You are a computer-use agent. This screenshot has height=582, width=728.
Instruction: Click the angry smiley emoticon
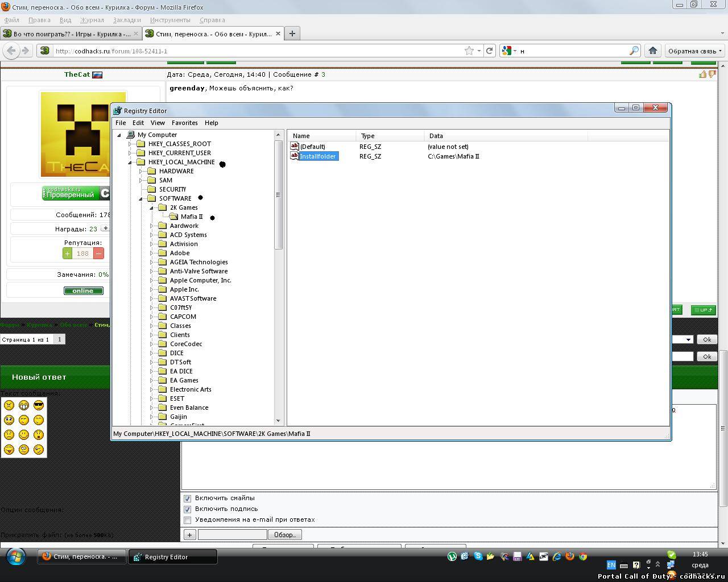tap(9, 405)
